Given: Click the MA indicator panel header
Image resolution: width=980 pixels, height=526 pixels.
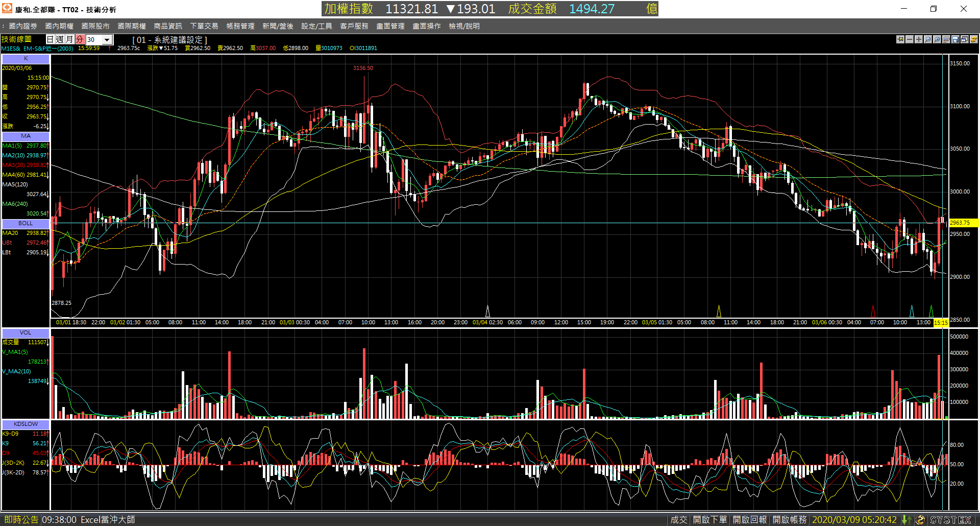Looking at the screenshot, I should click(26, 136).
